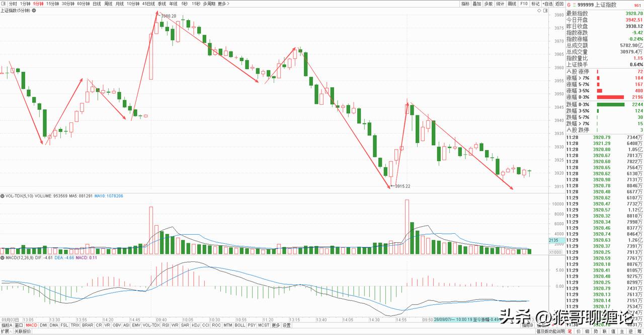644x335 pixels.
Task: Select the 5秒 period
Action: click(185, 4)
